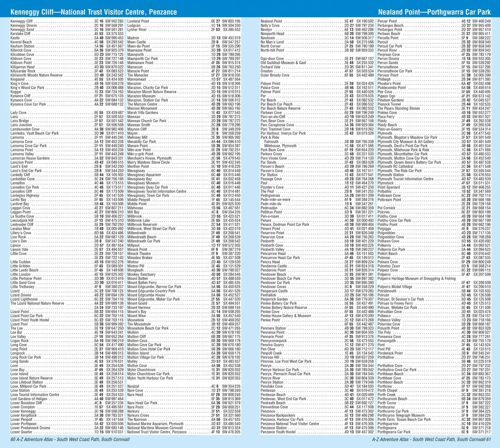The image size is (500, 448).
Task: Click the 'Lizard Lighthouse' index entry
Action: click(x=67, y=299)
